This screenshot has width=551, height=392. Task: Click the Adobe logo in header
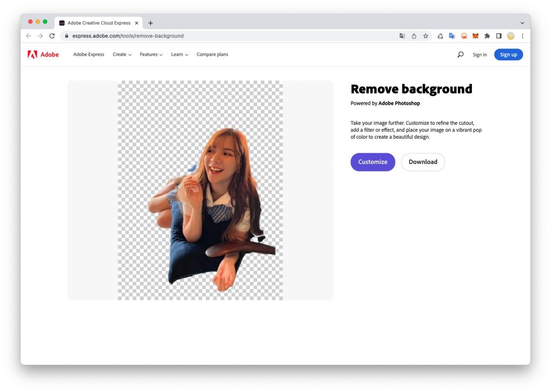pos(43,54)
